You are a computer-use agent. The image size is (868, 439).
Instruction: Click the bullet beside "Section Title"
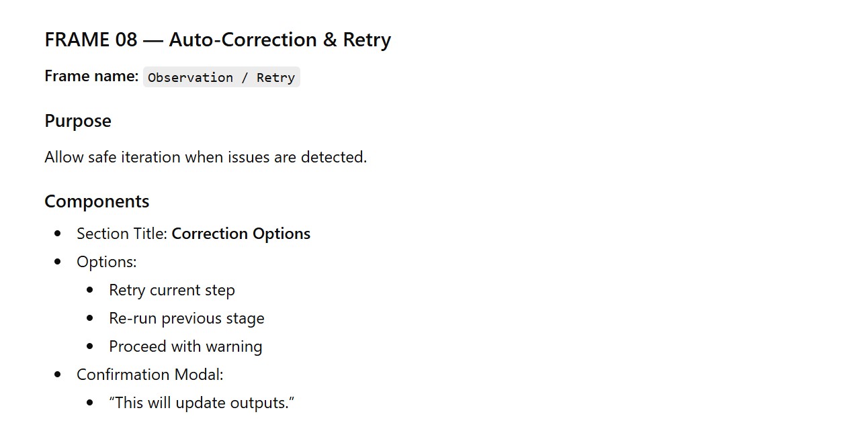point(58,234)
